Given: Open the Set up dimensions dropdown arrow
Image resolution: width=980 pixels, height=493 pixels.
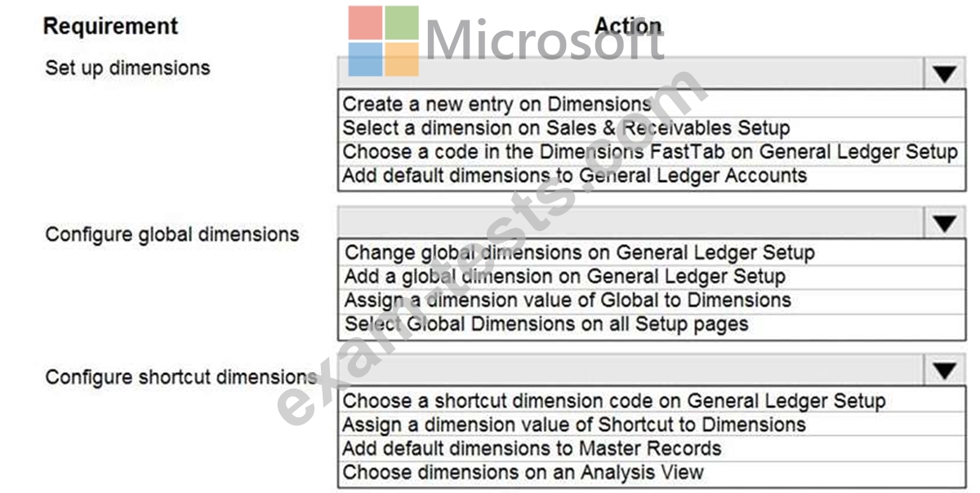Looking at the screenshot, I should (944, 73).
